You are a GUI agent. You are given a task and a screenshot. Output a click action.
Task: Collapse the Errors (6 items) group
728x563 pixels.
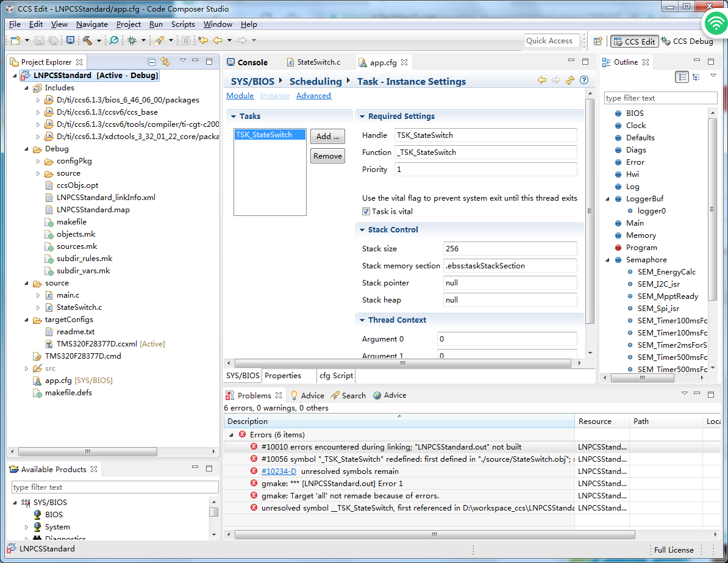[x=232, y=435]
